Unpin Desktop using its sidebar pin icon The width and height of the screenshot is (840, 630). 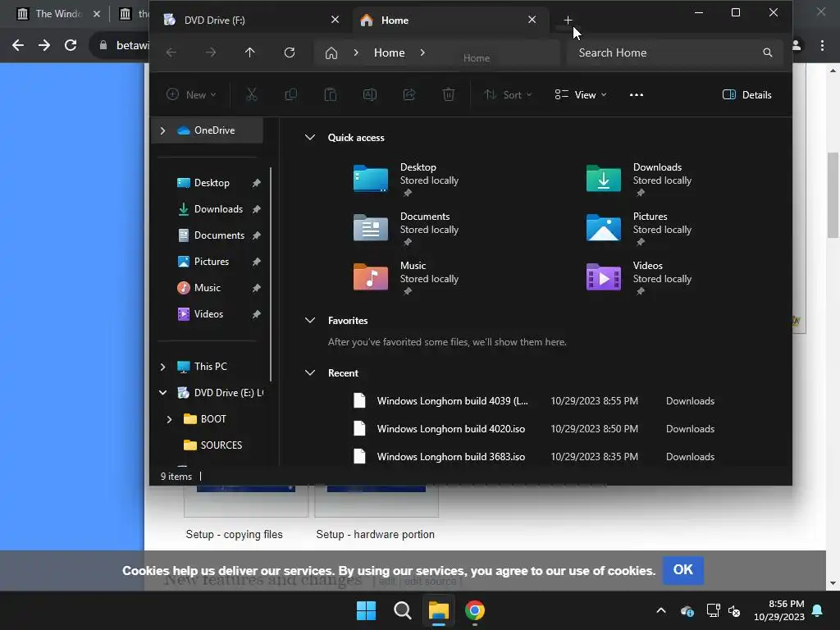tap(257, 183)
